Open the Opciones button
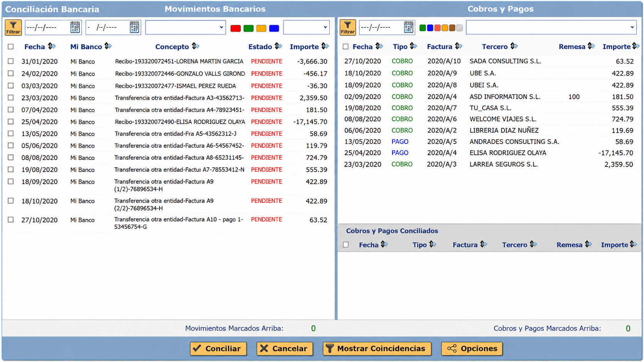Screen dimensions: 644x362 coord(472,349)
